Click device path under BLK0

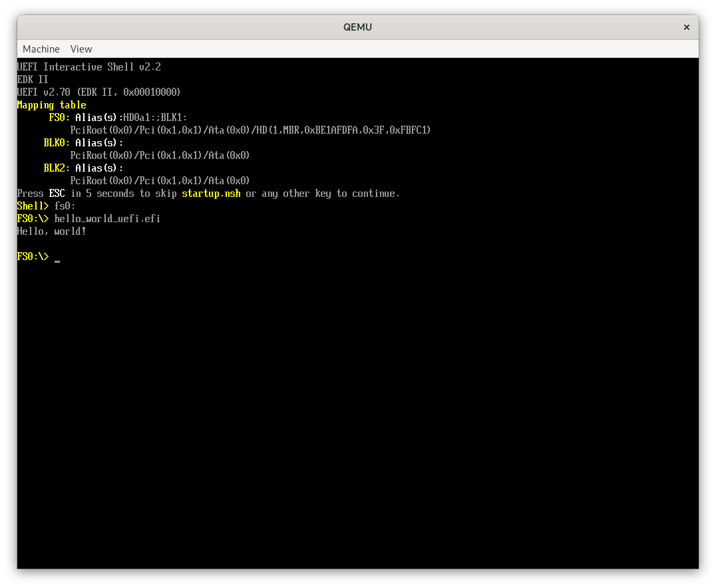click(160, 156)
